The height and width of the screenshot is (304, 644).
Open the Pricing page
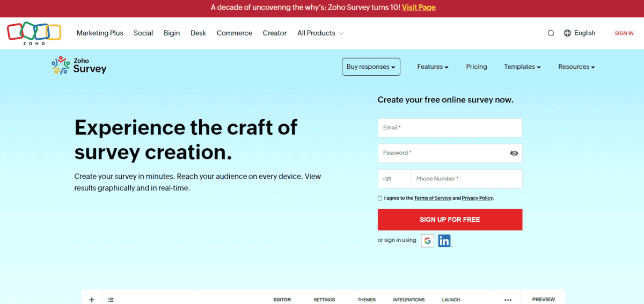click(x=476, y=67)
